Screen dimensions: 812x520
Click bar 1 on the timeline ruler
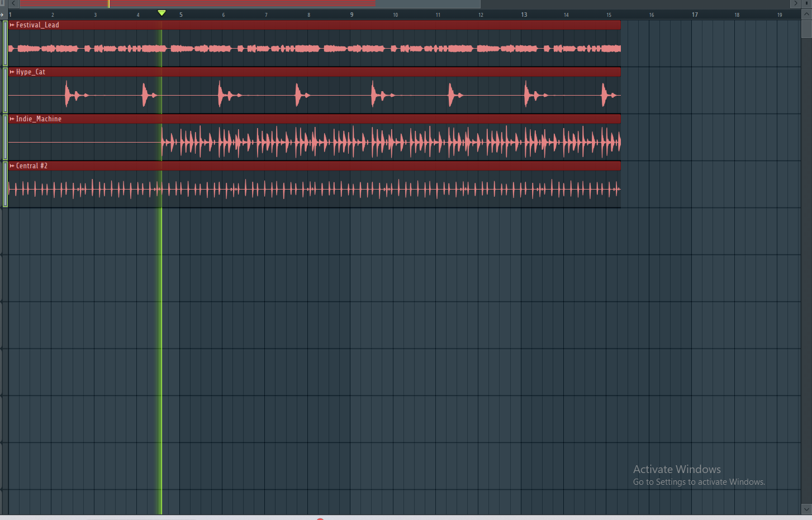pyautogui.click(x=10, y=15)
